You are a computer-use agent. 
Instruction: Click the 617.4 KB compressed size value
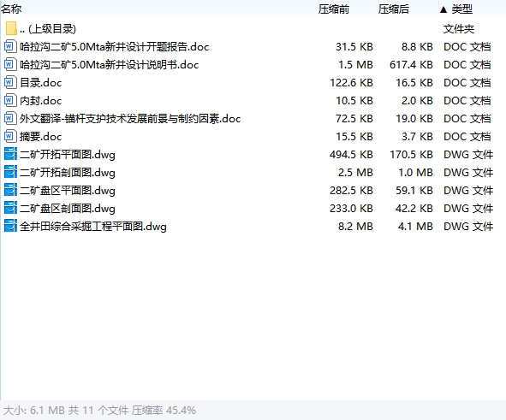[x=411, y=65]
